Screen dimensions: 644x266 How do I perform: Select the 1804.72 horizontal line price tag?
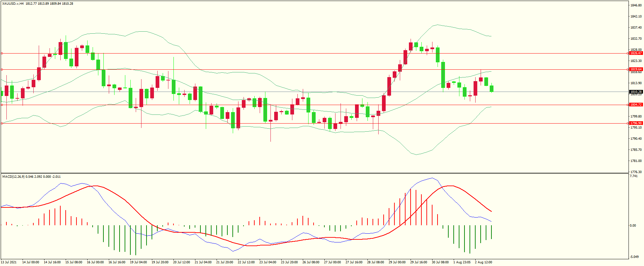coord(636,105)
